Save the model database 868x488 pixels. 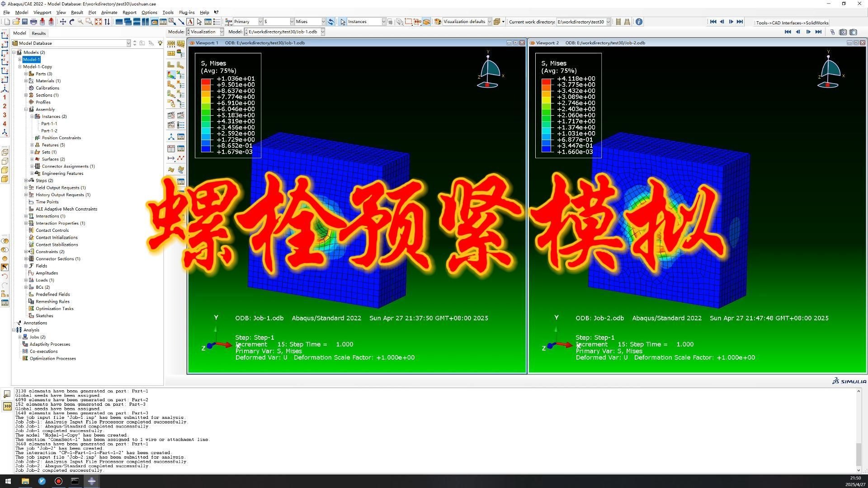(x=24, y=22)
